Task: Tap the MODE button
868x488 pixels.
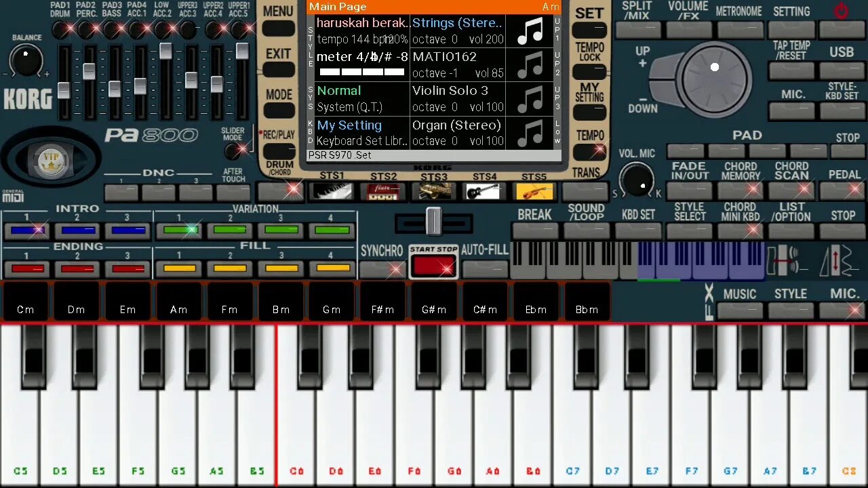Action: (278, 111)
